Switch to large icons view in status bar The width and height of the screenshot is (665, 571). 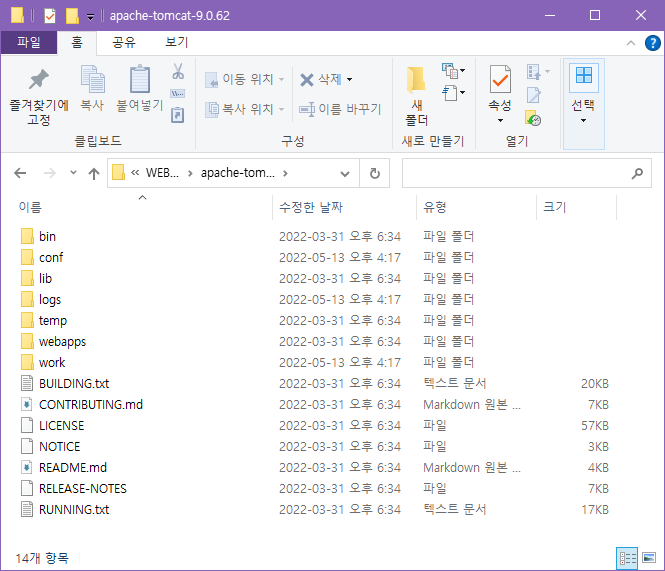pyautogui.click(x=649, y=558)
